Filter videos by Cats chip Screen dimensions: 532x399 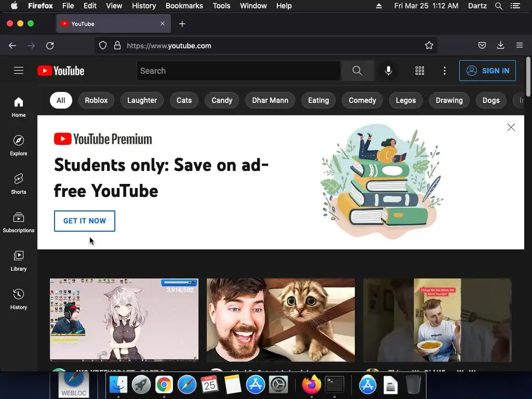pyautogui.click(x=184, y=100)
